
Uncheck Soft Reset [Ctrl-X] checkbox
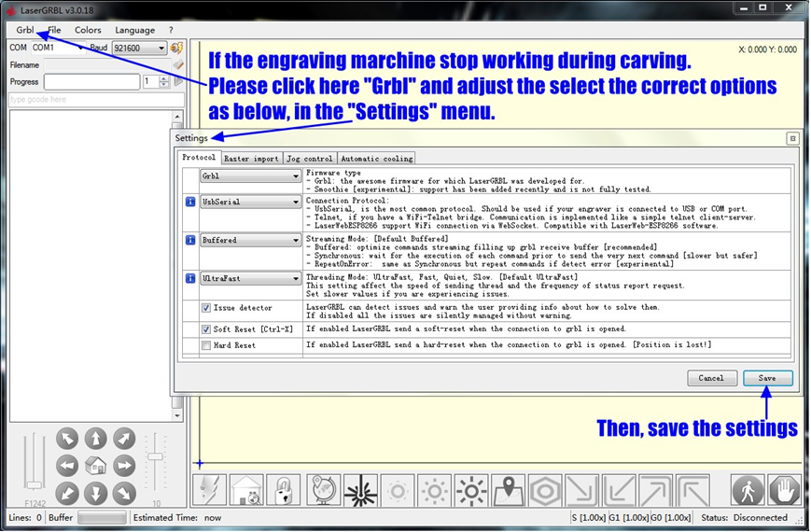(206, 329)
